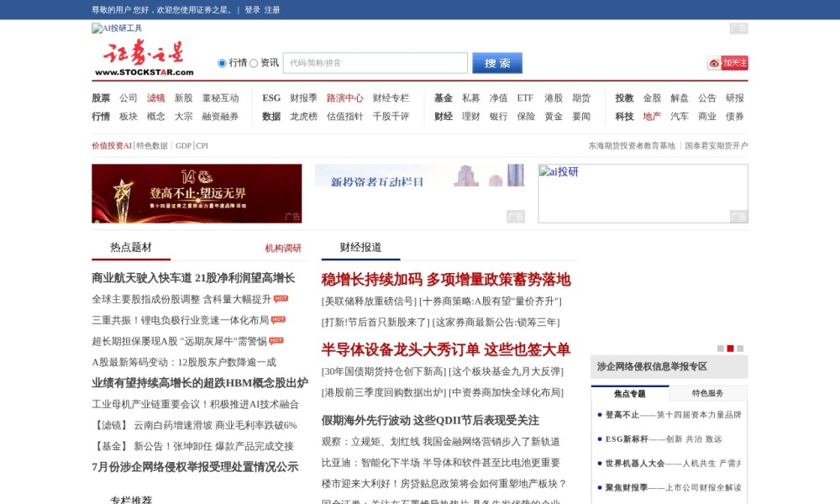Open 超长期担保屡现A股 article
Viewport: 840px width, 504px height.
point(179,341)
